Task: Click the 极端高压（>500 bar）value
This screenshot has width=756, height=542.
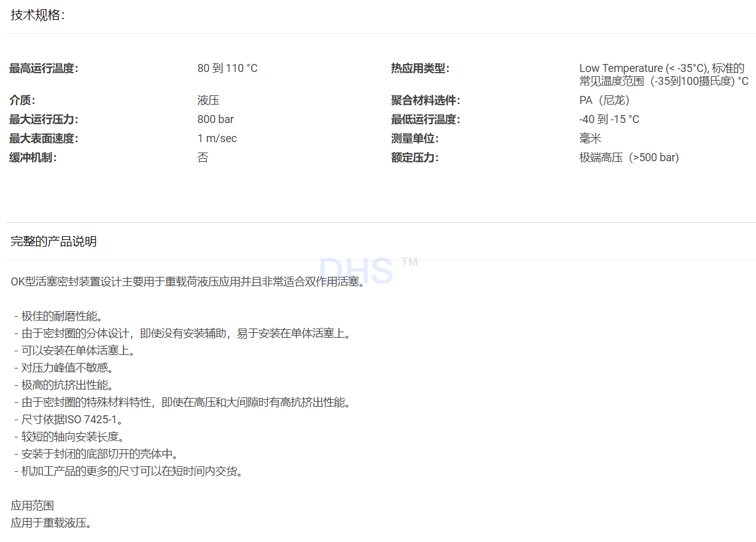Action: 629,157
